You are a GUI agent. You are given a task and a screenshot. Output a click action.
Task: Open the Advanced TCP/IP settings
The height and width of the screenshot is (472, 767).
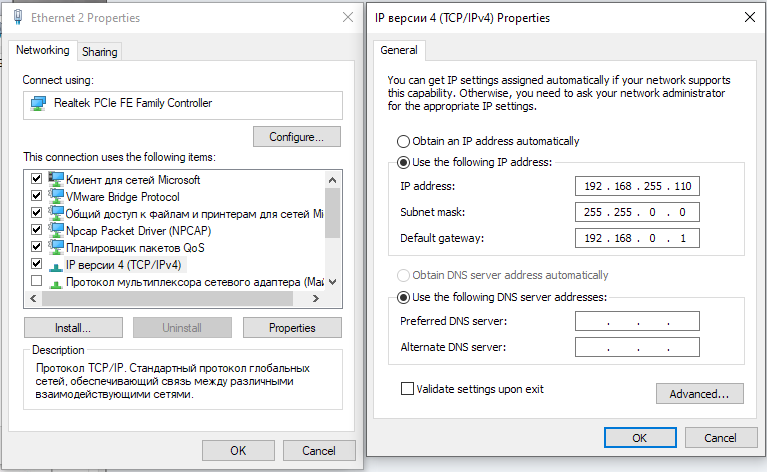click(x=699, y=394)
